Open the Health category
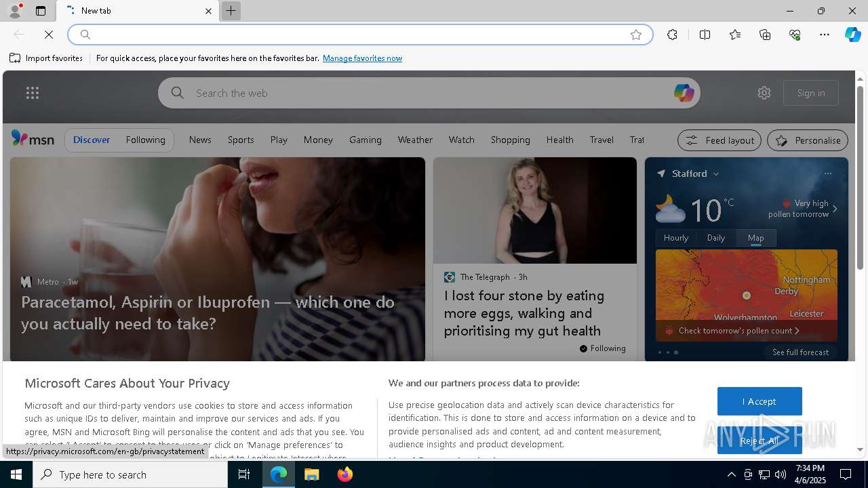The image size is (868, 488). [559, 140]
